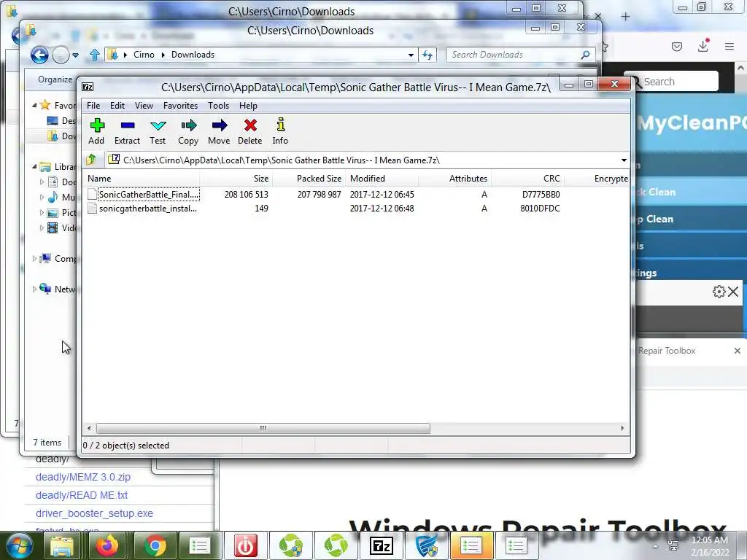The width and height of the screenshot is (747, 560).
Task: Click the Search Downloads field
Action: tap(520, 55)
